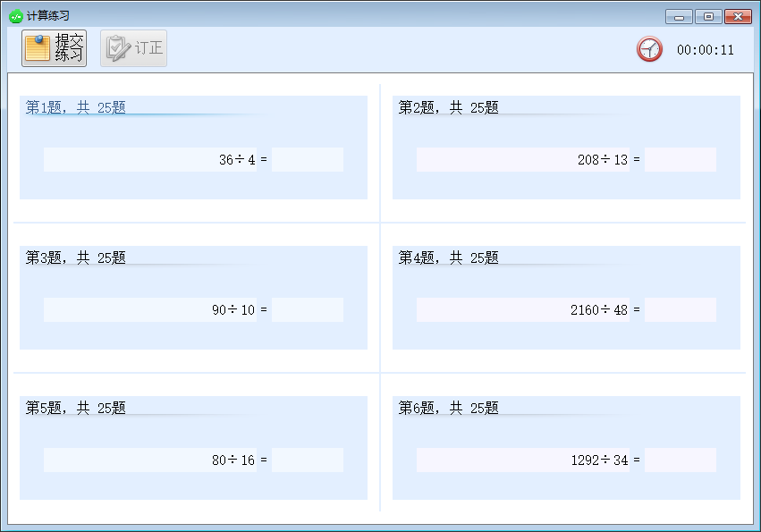Select the answer box for 2160÷48
This screenshot has height=532, width=761.
click(x=680, y=309)
